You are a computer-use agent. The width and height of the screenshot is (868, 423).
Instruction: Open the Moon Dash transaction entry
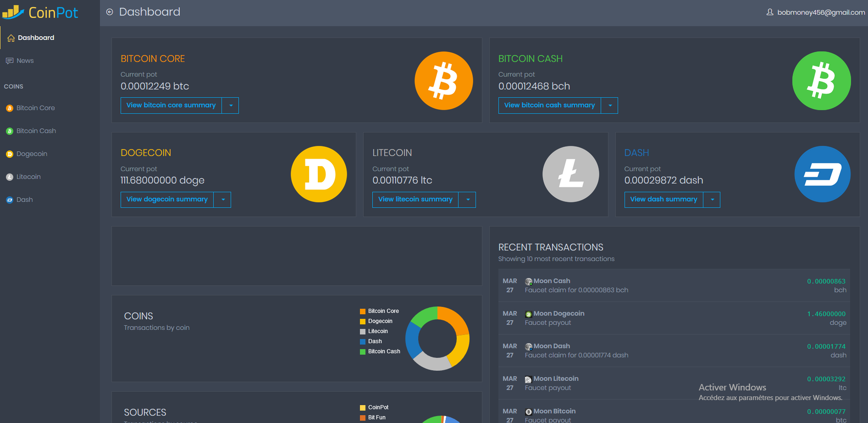[x=674, y=351]
